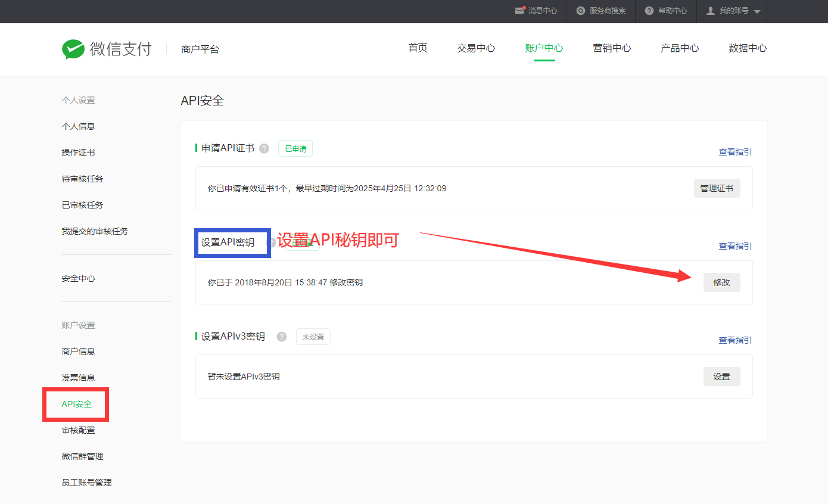
Task: Click the 帮助中心 text in top bar
Action: pos(673,11)
